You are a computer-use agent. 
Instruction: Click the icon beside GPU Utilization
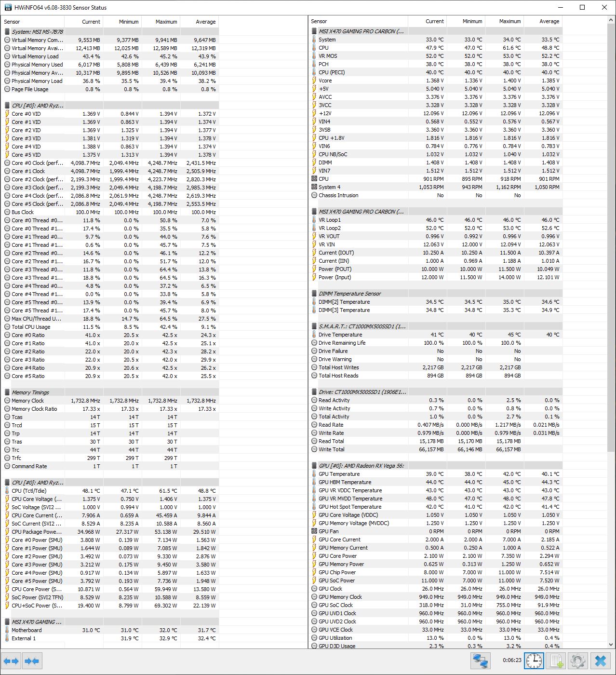coord(314,638)
